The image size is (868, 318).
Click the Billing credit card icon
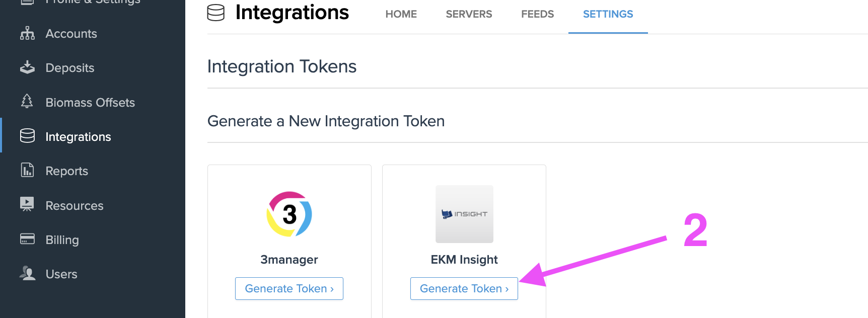pos(27,239)
